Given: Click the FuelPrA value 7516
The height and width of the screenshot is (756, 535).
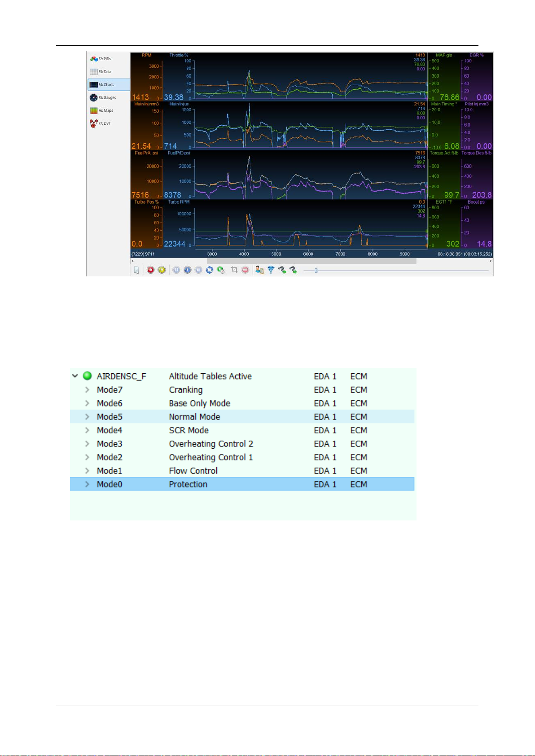Looking at the screenshot, I should pos(140,195).
